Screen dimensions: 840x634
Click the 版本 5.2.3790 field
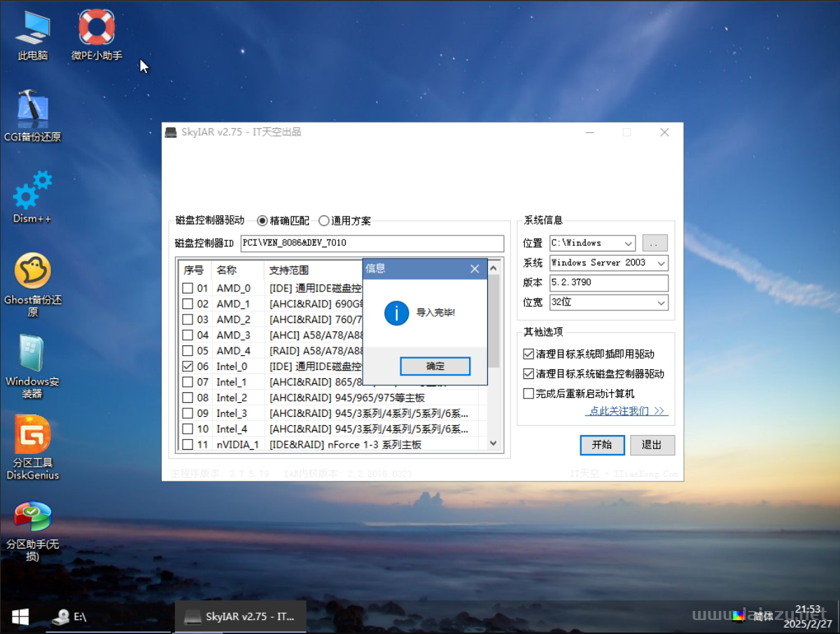pyautogui.click(x=609, y=283)
